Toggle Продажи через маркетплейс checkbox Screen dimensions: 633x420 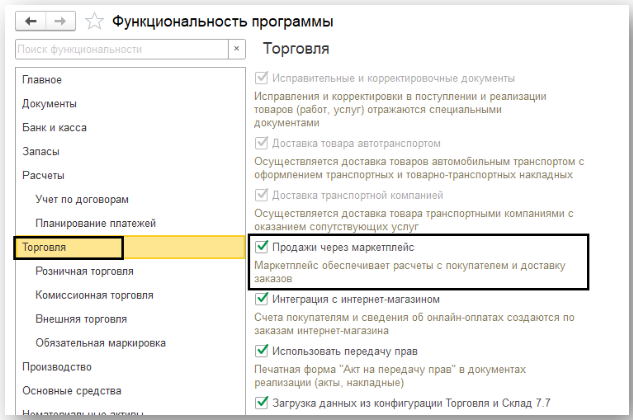pyautogui.click(x=262, y=246)
